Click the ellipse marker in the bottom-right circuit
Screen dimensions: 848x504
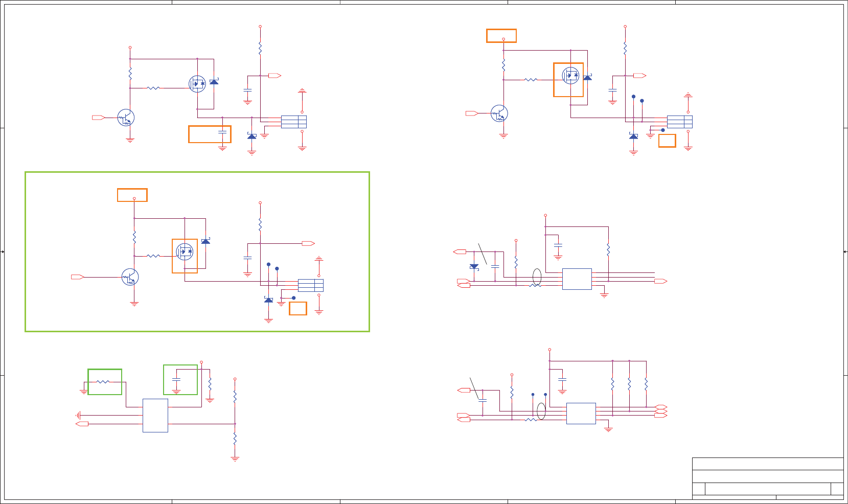541,411
